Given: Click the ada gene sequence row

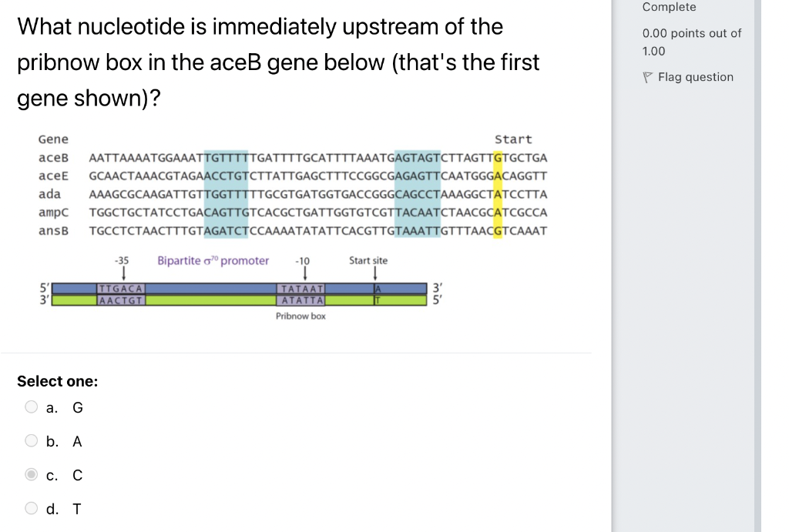Looking at the screenshot, I should (316, 194).
